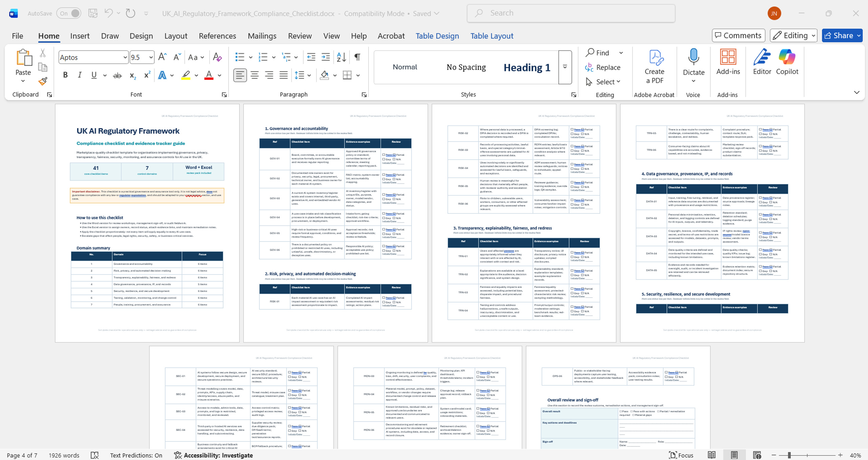Show paragraph marks with pilcrow icon
This screenshot has height=460, width=868.
click(357, 57)
